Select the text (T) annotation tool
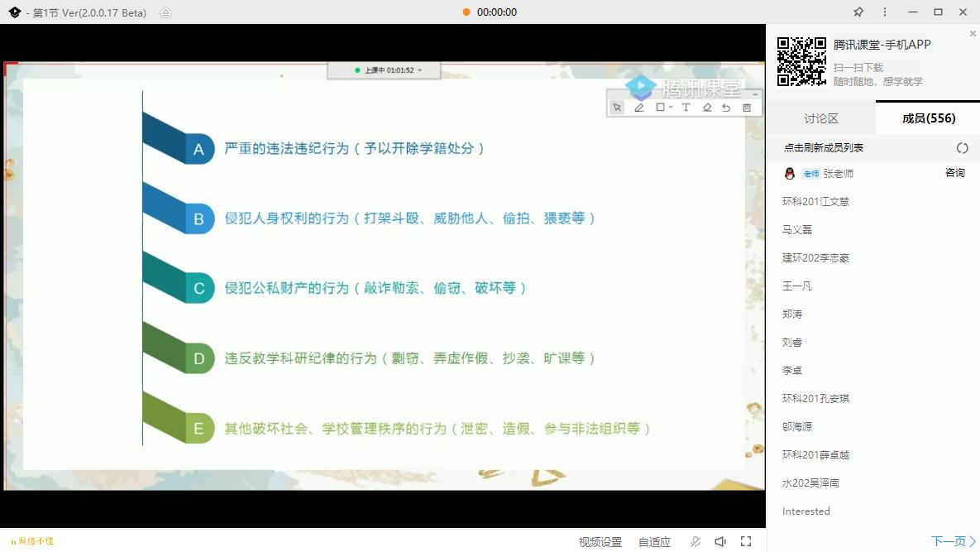 coord(685,108)
